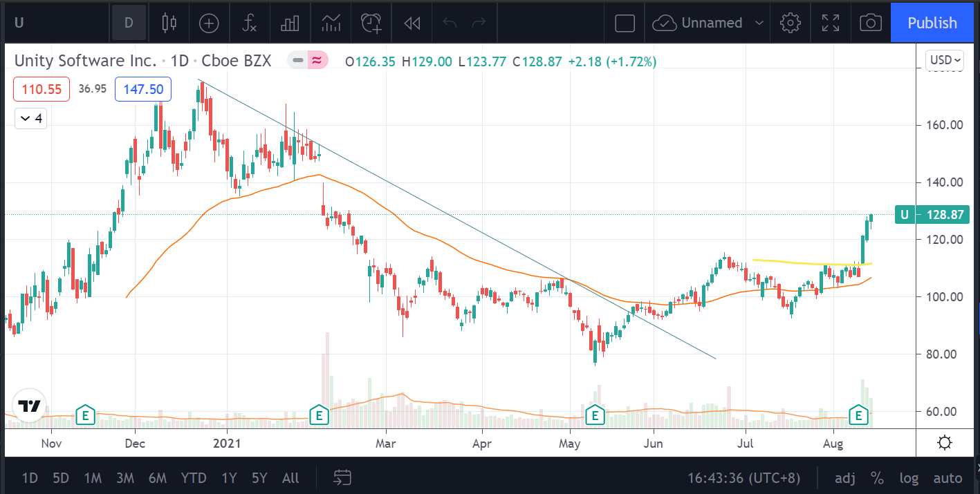This screenshot has width=980, height=494.
Task: Take a snapshot with the camera icon
Action: click(870, 23)
